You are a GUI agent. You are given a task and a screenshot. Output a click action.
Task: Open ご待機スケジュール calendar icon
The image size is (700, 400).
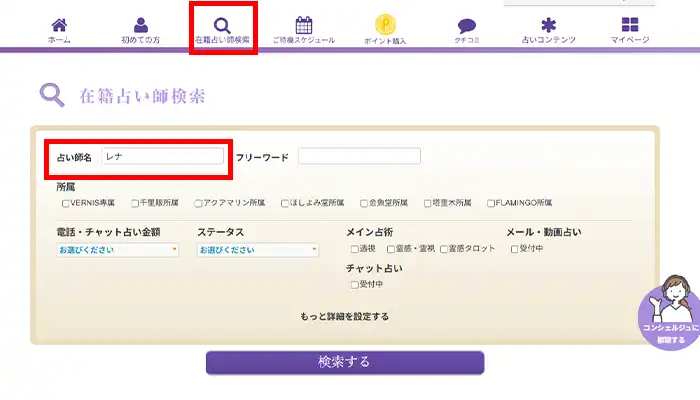click(x=304, y=25)
